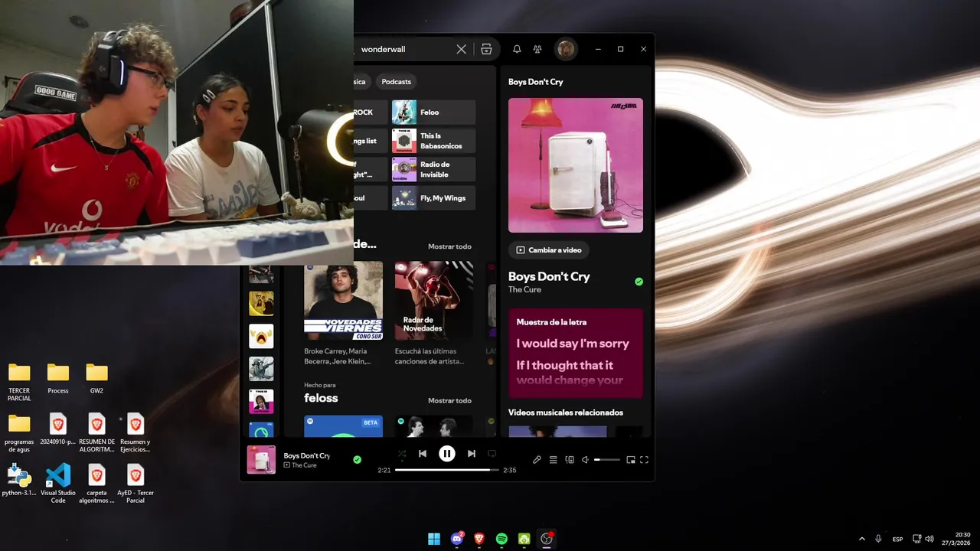Mute Spotify volume speaker icon
The height and width of the screenshot is (551, 980).
(585, 460)
